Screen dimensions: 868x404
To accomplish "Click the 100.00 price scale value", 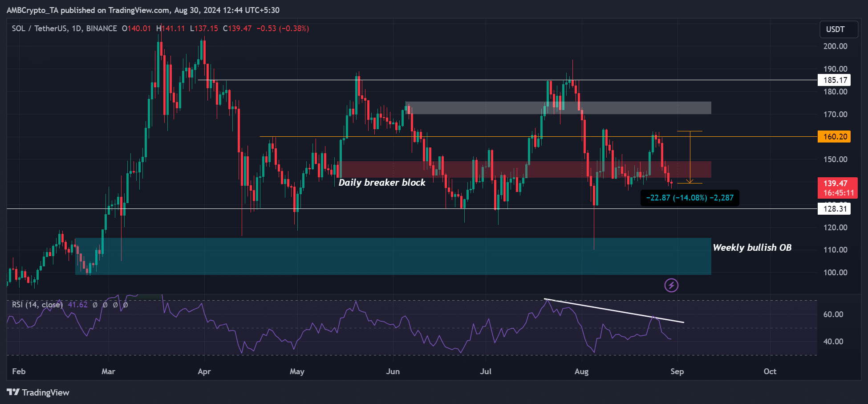I will point(836,273).
